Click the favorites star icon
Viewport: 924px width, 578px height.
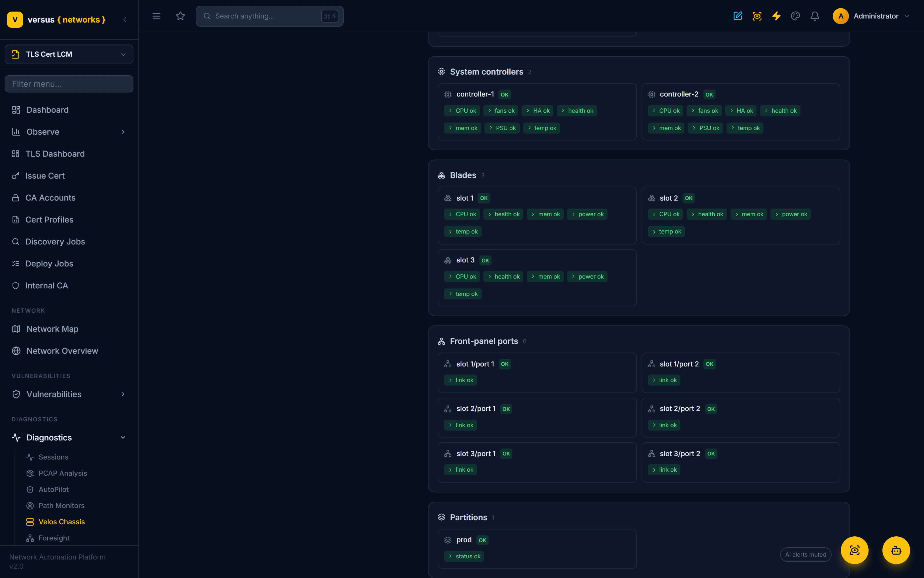click(x=180, y=16)
